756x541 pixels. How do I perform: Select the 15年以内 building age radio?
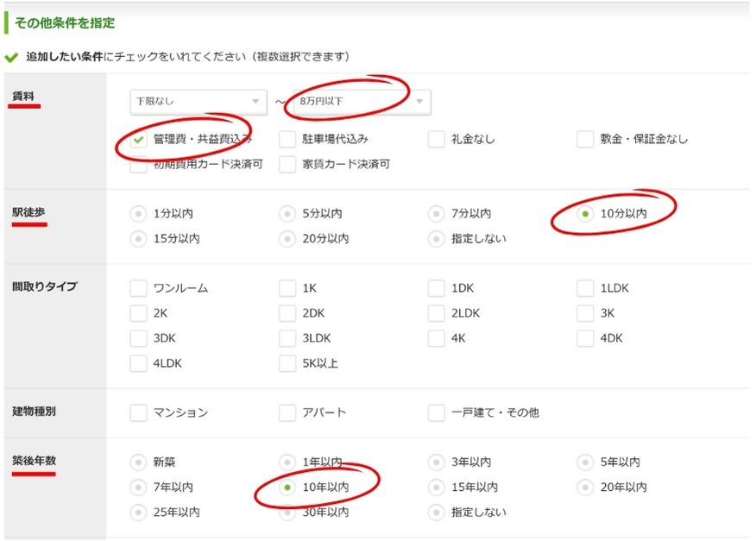pos(437,488)
